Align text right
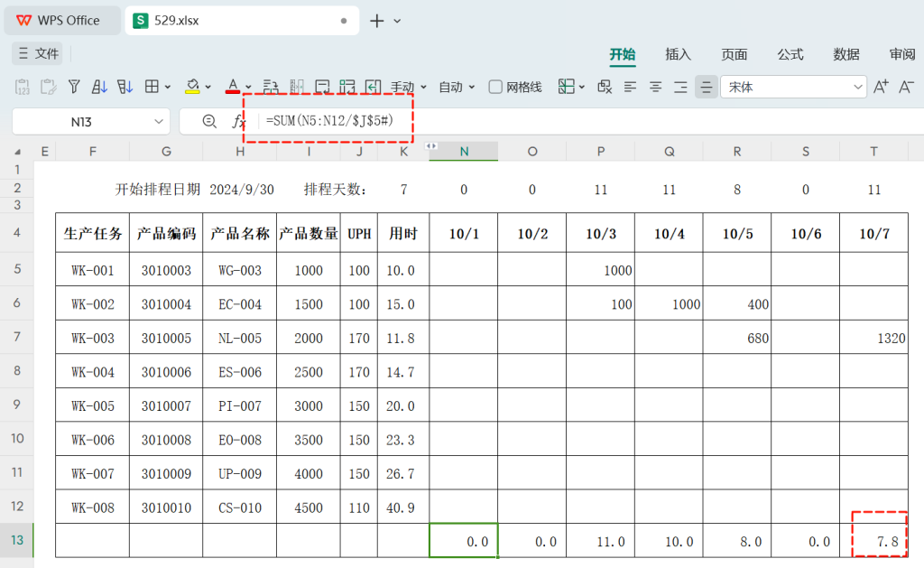 680,88
